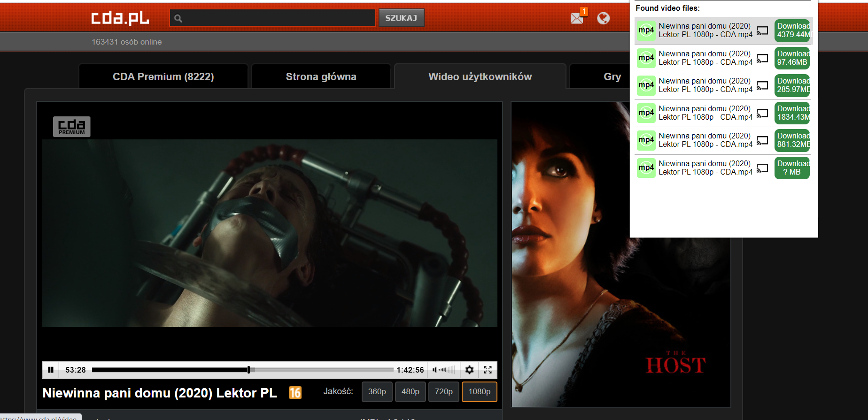Cast the 285.97MB file to device
The height and width of the screenshot is (420, 868).
point(762,85)
